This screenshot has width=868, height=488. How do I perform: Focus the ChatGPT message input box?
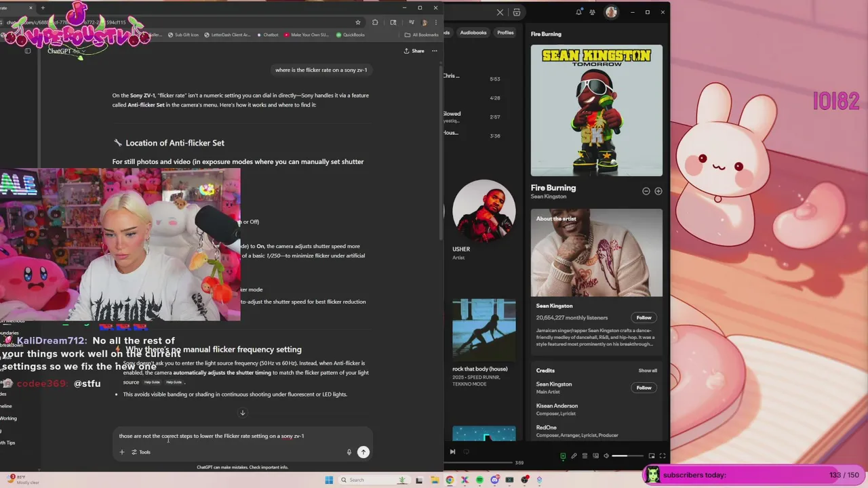pos(243,436)
